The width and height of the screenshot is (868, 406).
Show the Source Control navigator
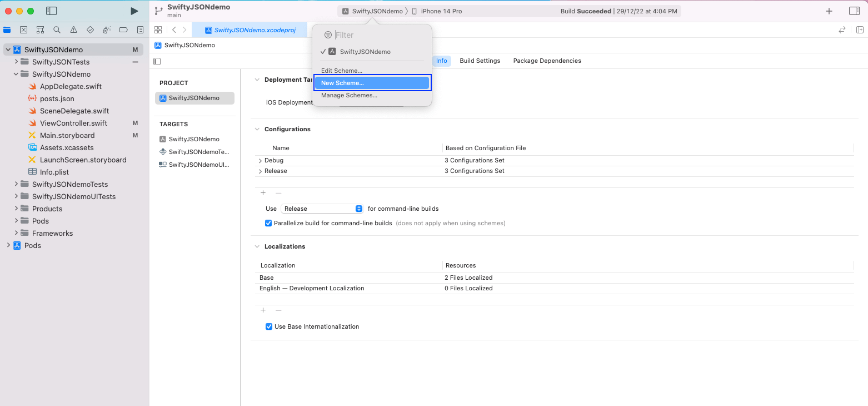coord(23,30)
